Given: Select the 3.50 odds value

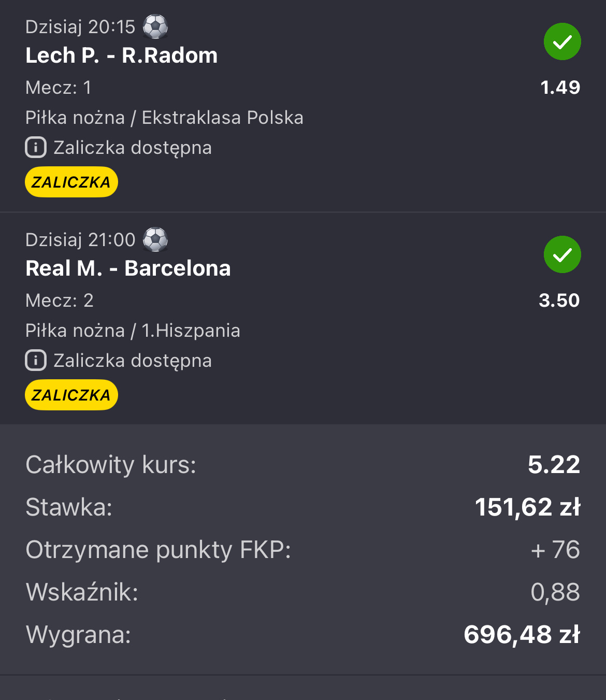Looking at the screenshot, I should pos(559,301).
